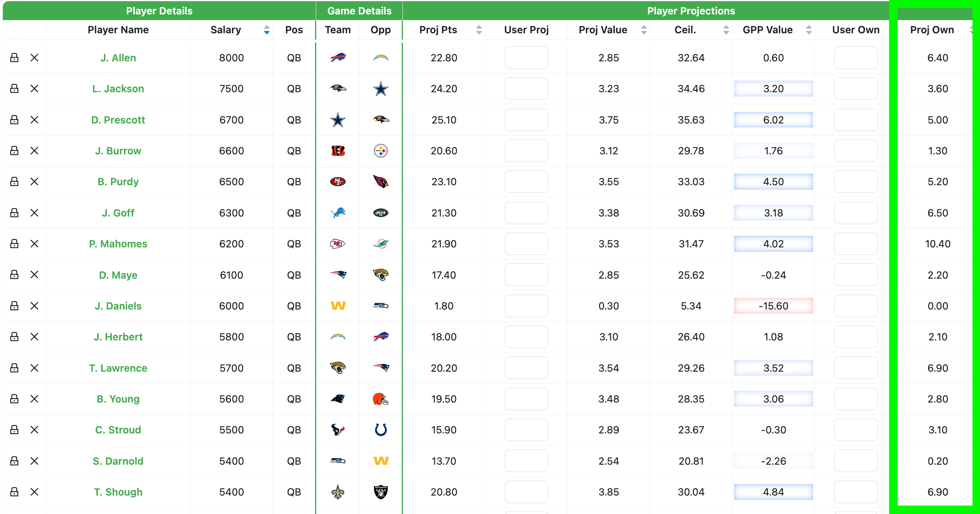Viewport: 980px width, 514px height.
Task: Lock D. Maye into lineups
Action: click(x=14, y=275)
